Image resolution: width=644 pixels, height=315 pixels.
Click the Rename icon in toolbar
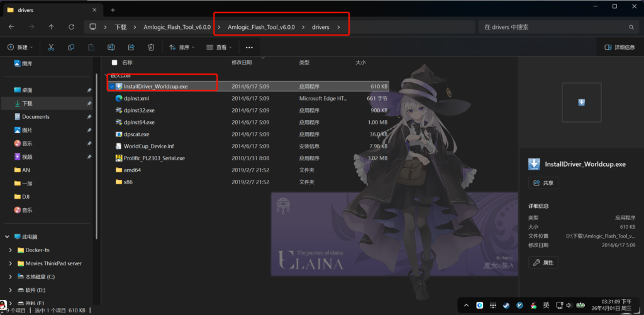pyautogui.click(x=111, y=47)
